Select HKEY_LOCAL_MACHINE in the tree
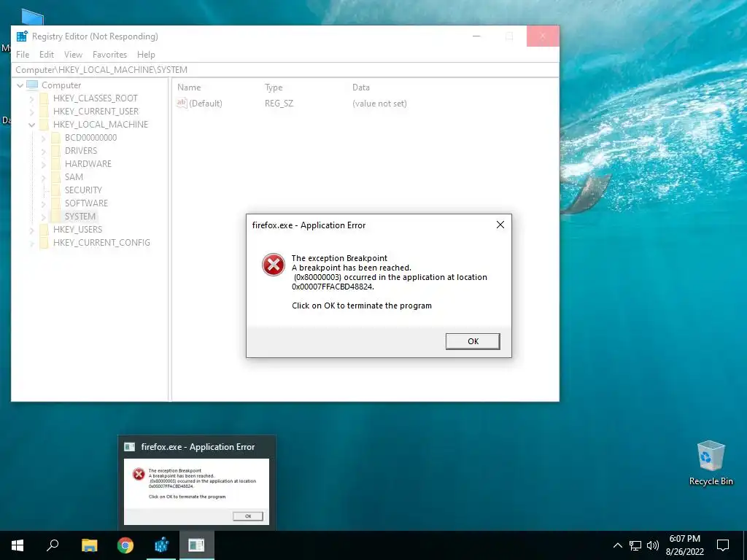This screenshot has width=747, height=560. click(x=101, y=124)
